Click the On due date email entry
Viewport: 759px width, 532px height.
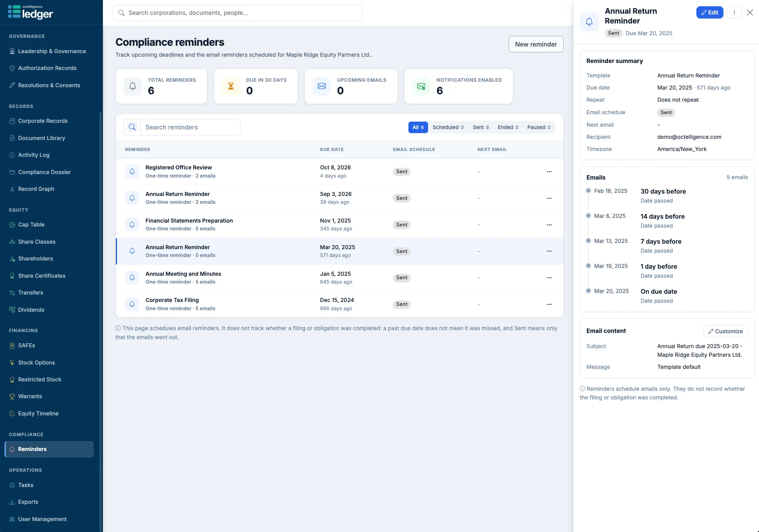tap(667, 296)
